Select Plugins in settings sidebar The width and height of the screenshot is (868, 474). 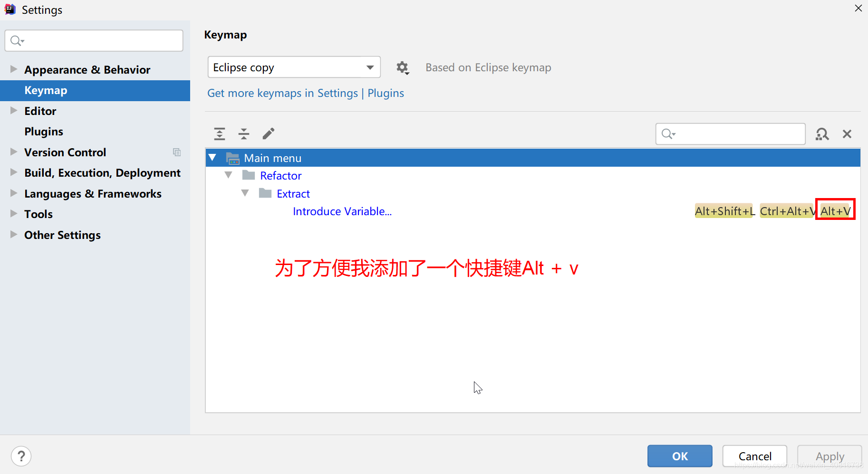pyautogui.click(x=44, y=132)
